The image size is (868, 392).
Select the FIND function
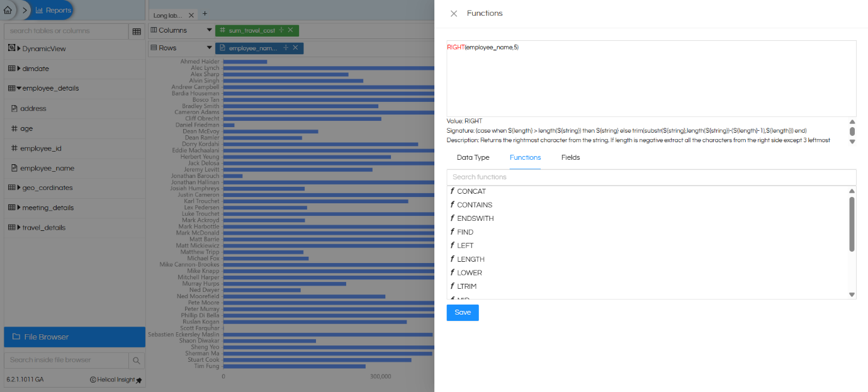click(x=465, y=232)
